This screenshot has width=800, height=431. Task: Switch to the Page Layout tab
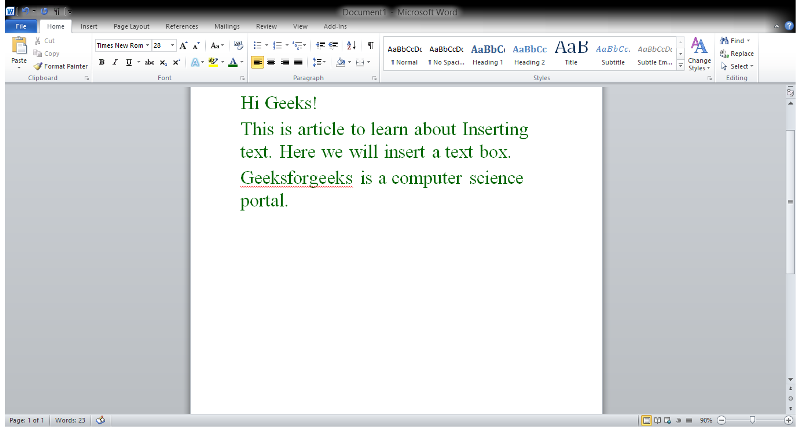click(x=132, y=26)
